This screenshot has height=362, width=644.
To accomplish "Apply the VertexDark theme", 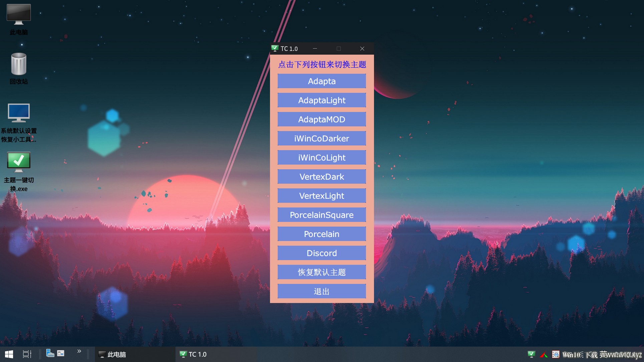I will coord(322,177).
